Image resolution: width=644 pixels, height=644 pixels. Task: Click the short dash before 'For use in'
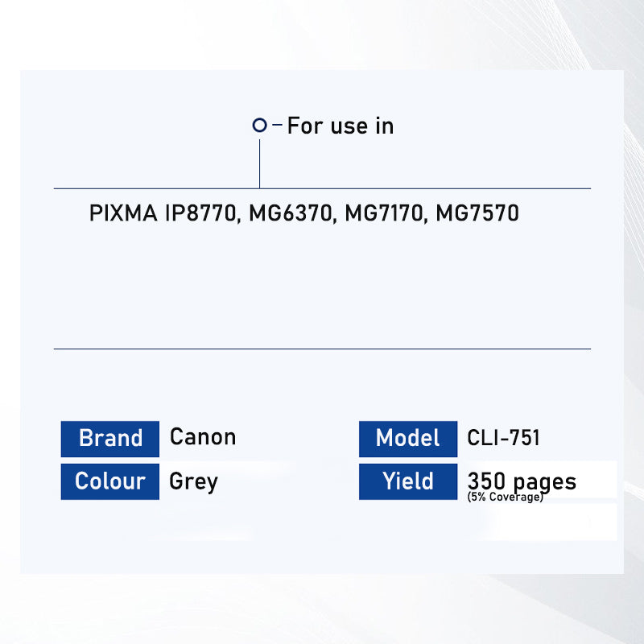click(x=278, y=125)
